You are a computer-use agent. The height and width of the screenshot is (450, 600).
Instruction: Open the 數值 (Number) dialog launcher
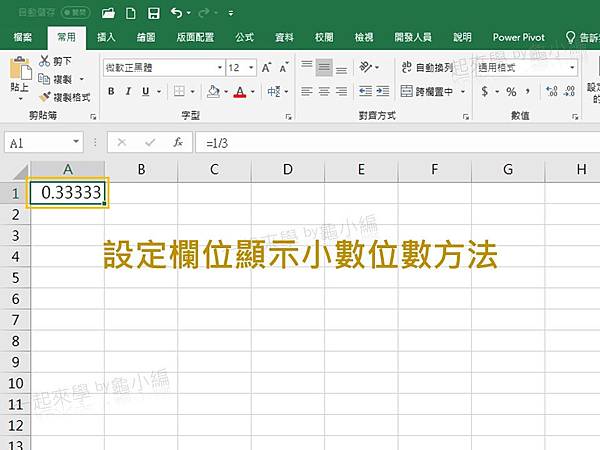coord(575,117)
